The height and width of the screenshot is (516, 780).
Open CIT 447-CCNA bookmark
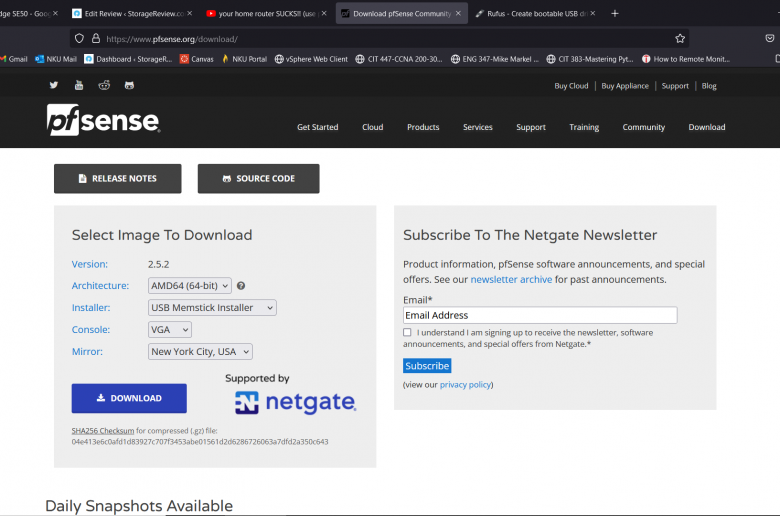(399, 59)
